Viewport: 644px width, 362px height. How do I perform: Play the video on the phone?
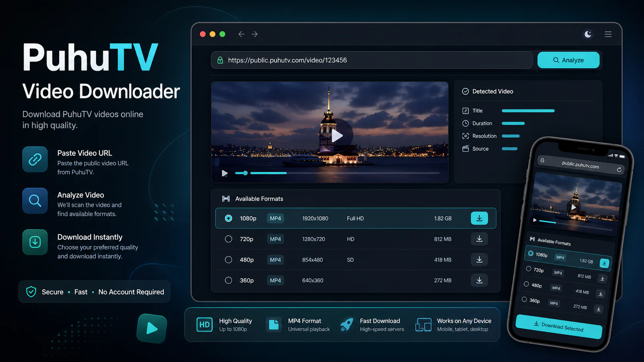click(574, 207)
